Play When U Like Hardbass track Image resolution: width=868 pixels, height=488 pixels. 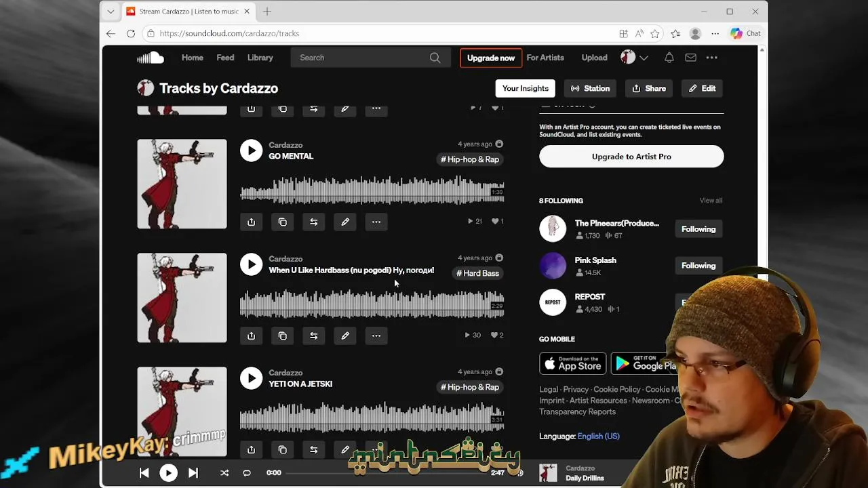[x=251, y=264]
